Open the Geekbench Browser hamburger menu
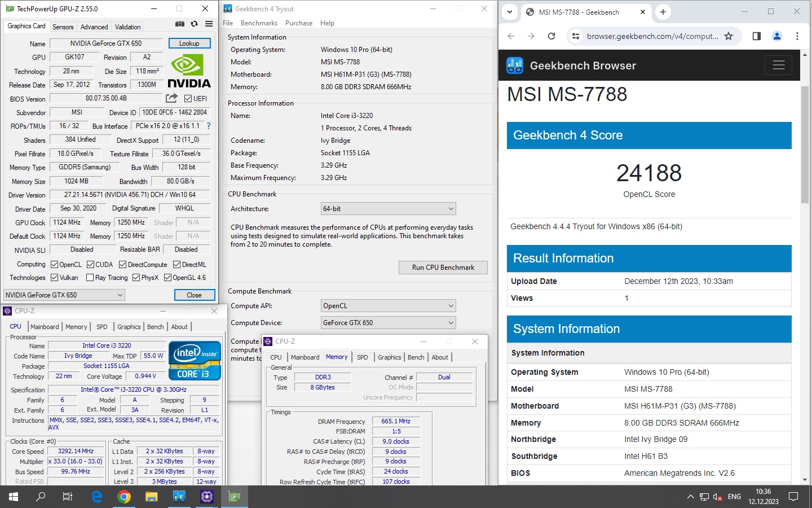 779,65
